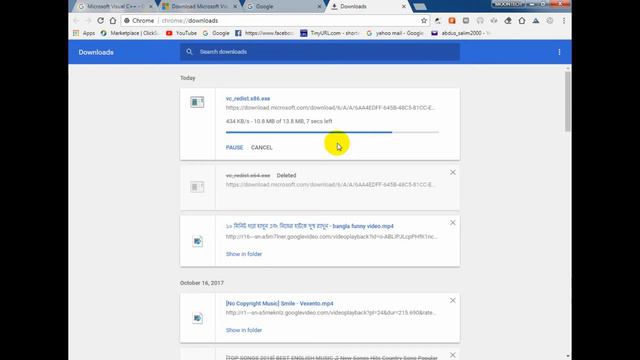Screen dimensions: 640x360
Task: Close the Google tab
Action: point(319,7)
